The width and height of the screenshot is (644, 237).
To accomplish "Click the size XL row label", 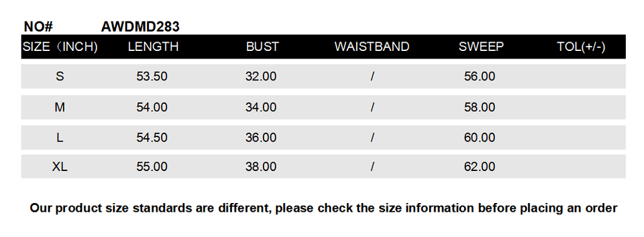I will coord(60,167).
